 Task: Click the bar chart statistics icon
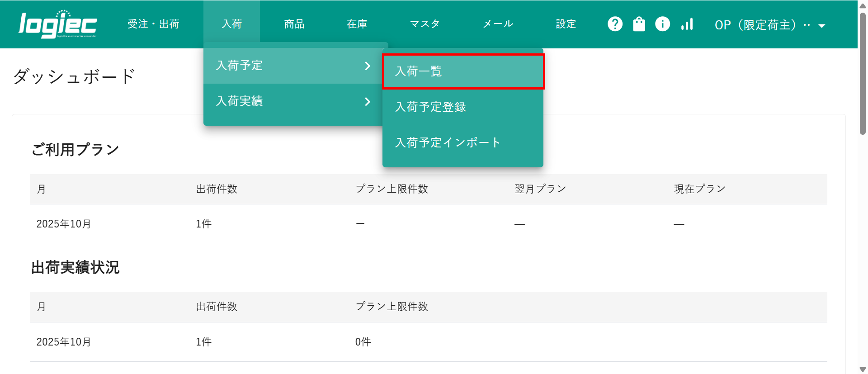coord(687,24)
